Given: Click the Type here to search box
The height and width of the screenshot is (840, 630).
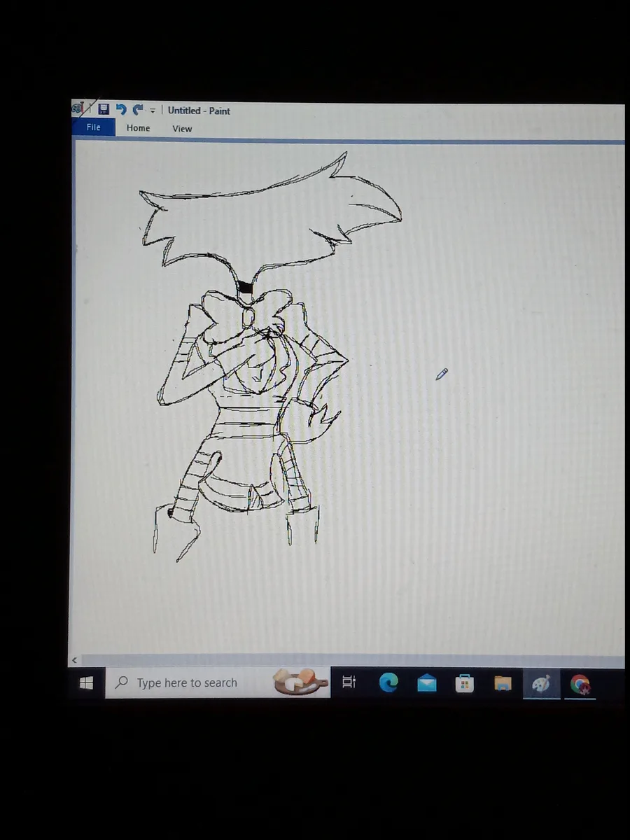Looking at the screenshot, I should [217, 682].
